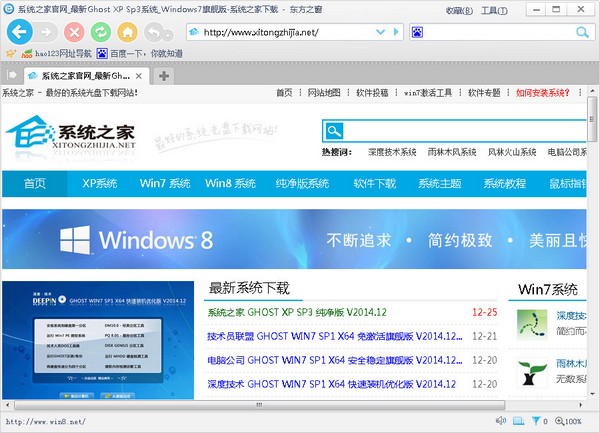This screenshot has height=433, width=600.
Task: Select the 系统主题 nav tab
Action: click(x=440, y=184)
